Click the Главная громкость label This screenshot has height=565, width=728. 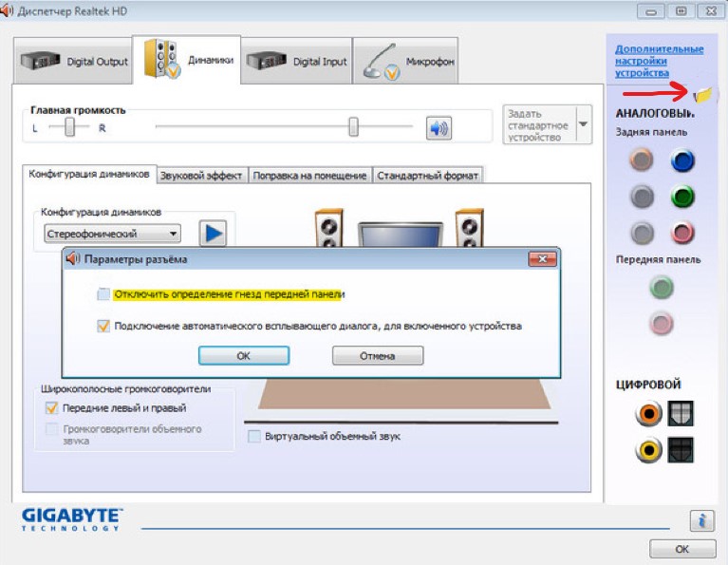point(78,110)
